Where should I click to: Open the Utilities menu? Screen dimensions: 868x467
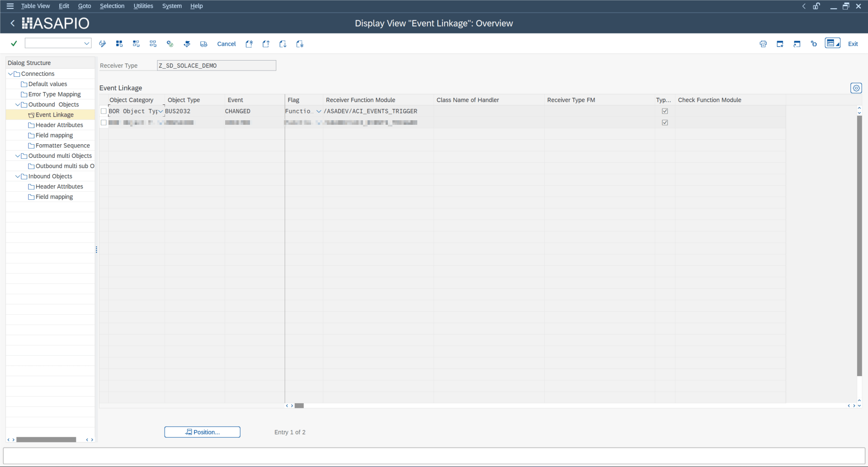[x=143, y=6]
